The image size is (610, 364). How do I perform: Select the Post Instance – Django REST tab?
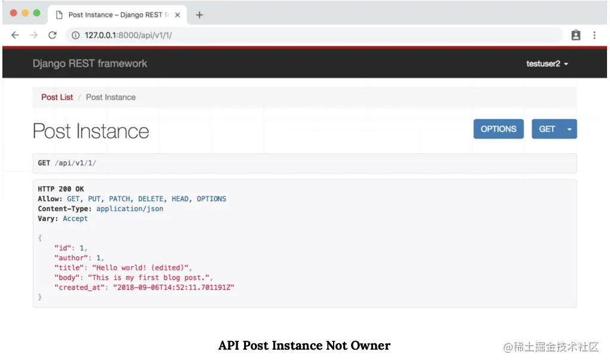[117, 15]
